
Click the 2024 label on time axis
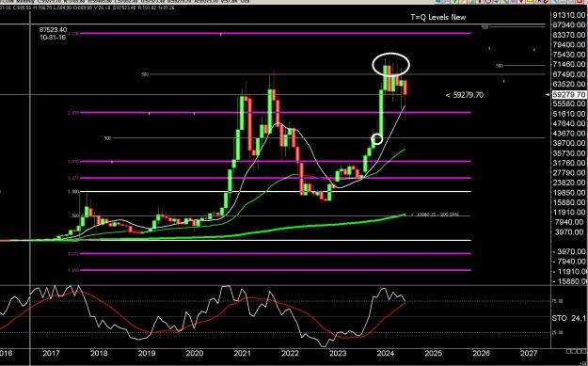(x=385, y=354)
